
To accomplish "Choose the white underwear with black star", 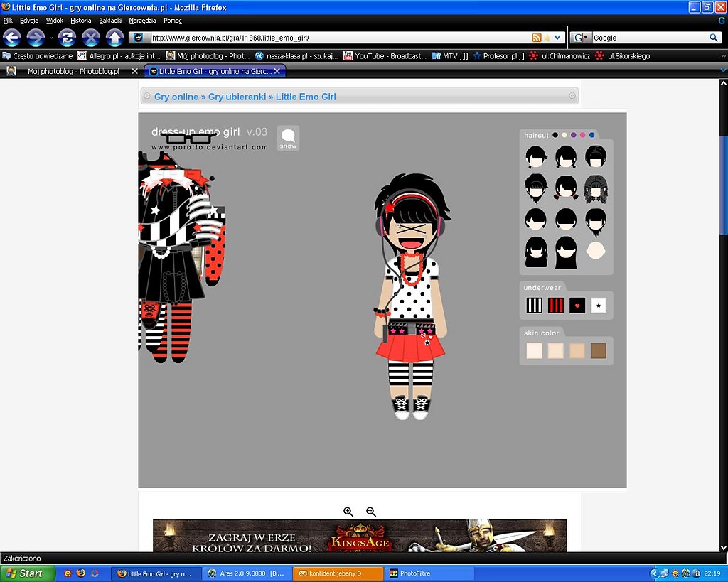I will [599, 306].
